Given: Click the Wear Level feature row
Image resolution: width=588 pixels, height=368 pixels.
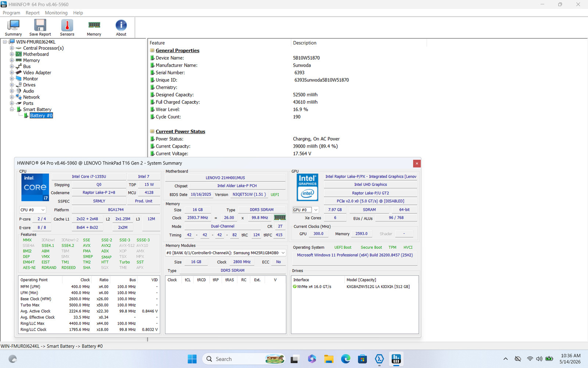Looking at the screenshot, I should tap(168, 109).
